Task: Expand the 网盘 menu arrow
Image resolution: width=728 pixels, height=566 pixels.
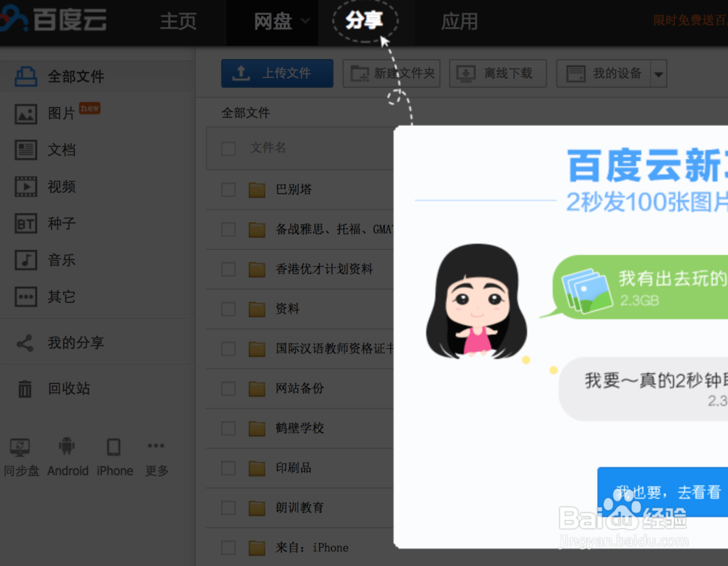Action: [305, 21]
